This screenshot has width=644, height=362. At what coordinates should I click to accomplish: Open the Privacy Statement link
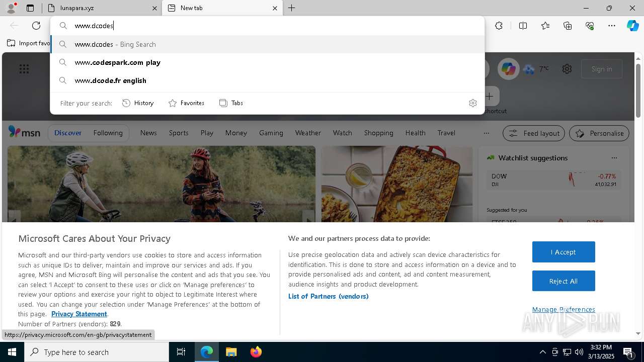(79, 314)
